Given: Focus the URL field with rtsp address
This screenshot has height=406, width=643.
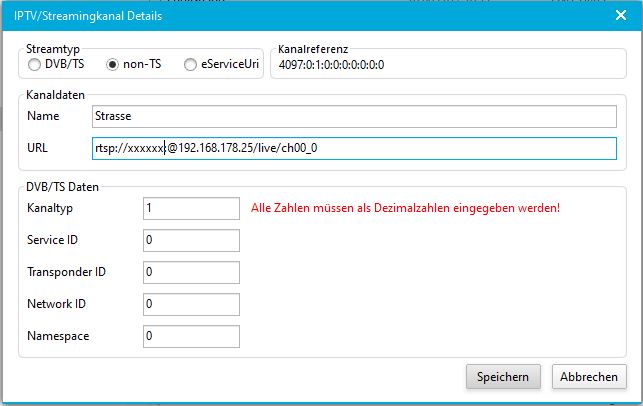Looking at the screenshot, I should click(354, 149).
